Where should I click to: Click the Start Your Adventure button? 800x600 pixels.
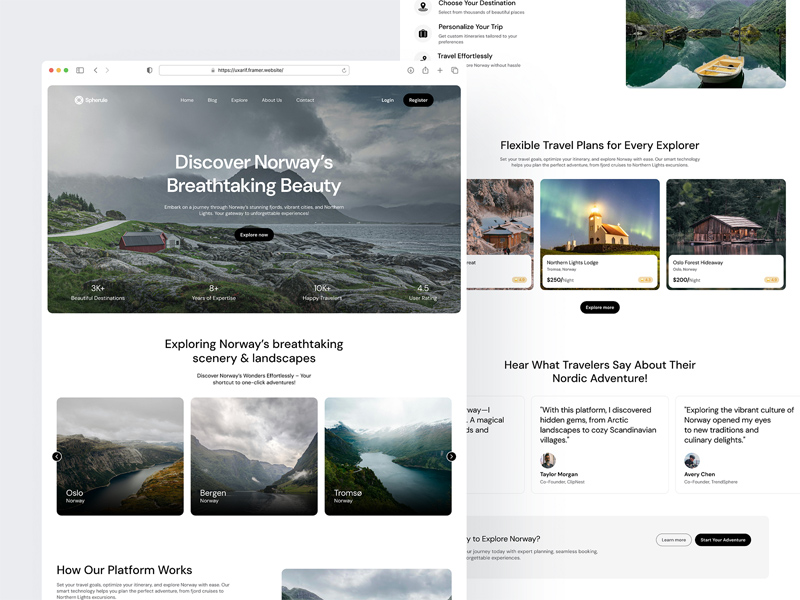(x=723, y=540)
